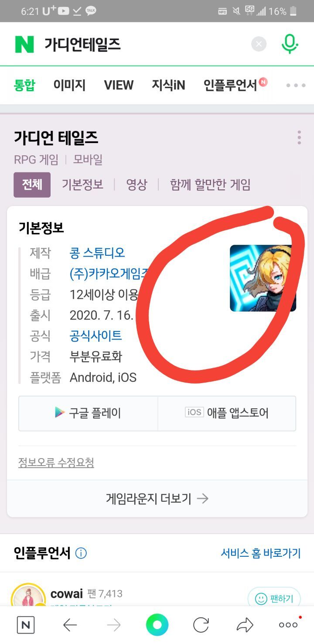Tap the green circle Greendot button
Viewport: 314px width, 644px height.
(x=157, y=625)
